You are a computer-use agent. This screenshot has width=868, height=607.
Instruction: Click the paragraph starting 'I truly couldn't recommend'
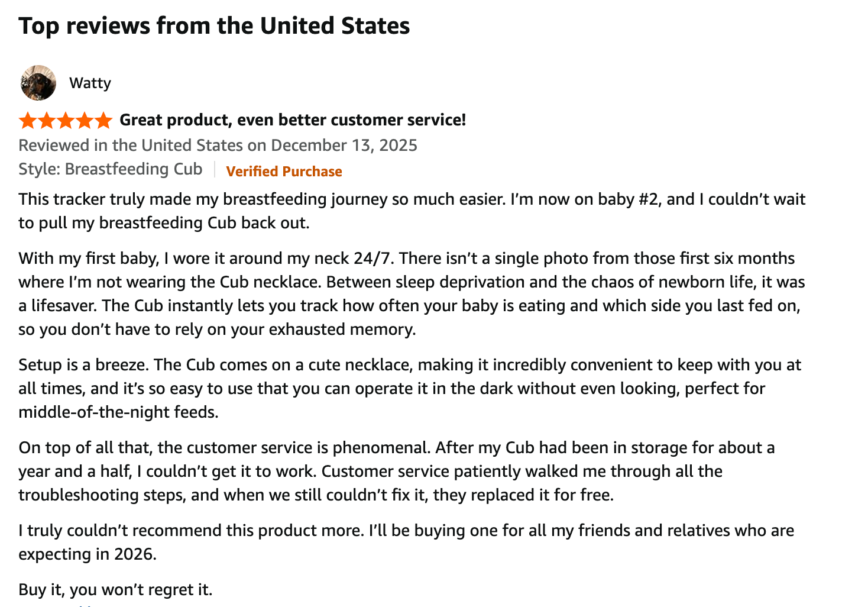406,542
